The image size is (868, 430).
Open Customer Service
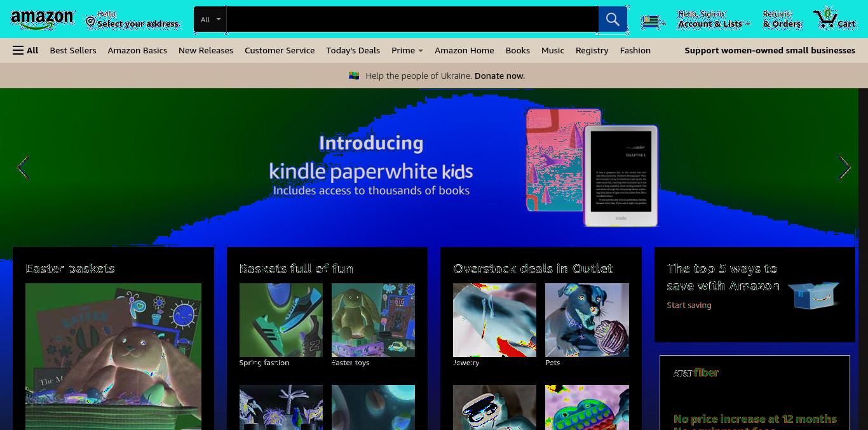(x=280, y=50)
